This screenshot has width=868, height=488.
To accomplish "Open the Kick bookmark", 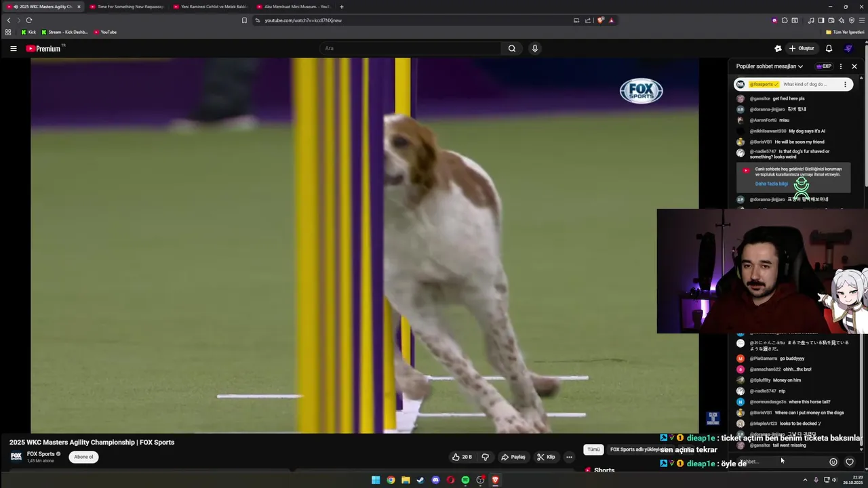I will tap(28, 32).
